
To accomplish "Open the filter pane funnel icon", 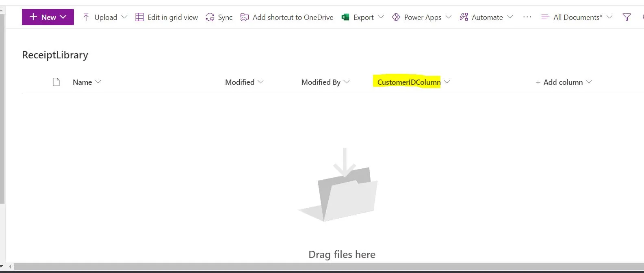I will tap(627, 17).
